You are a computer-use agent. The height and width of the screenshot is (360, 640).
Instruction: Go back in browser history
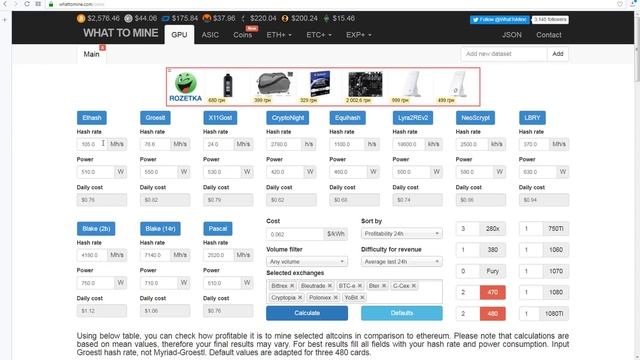click(x=5, y=4)
